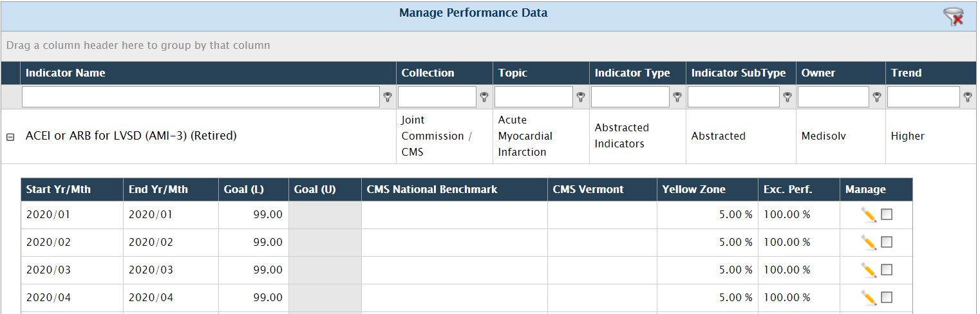The height and width of the screenshot is (314, 980).
Task: Clear all filters with the top-right funnel icon
Action: pyautogui.click(x=954, y=17)
